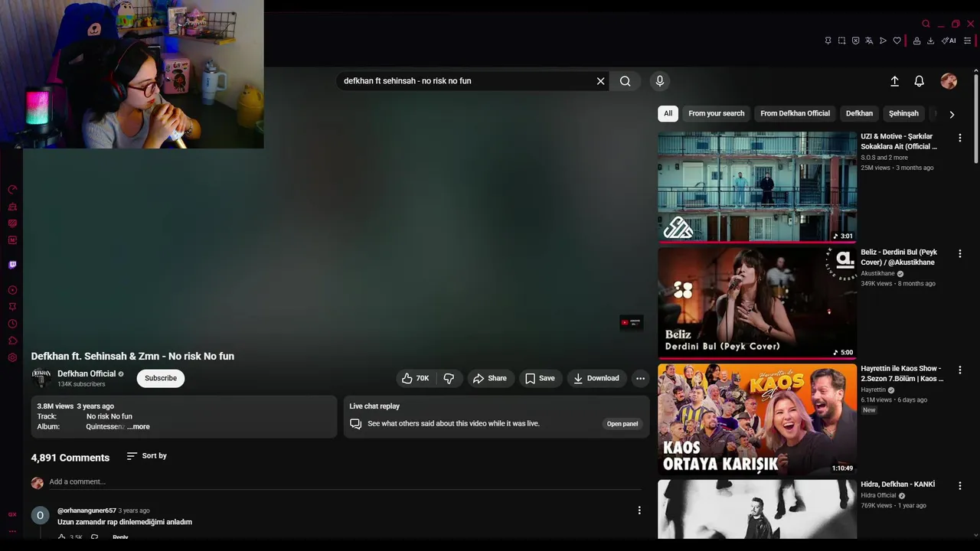Viewport: 980px width, 551px height.
Task: Open menu for Beliz Derdini Bul video
Action: tap(959, 253)
